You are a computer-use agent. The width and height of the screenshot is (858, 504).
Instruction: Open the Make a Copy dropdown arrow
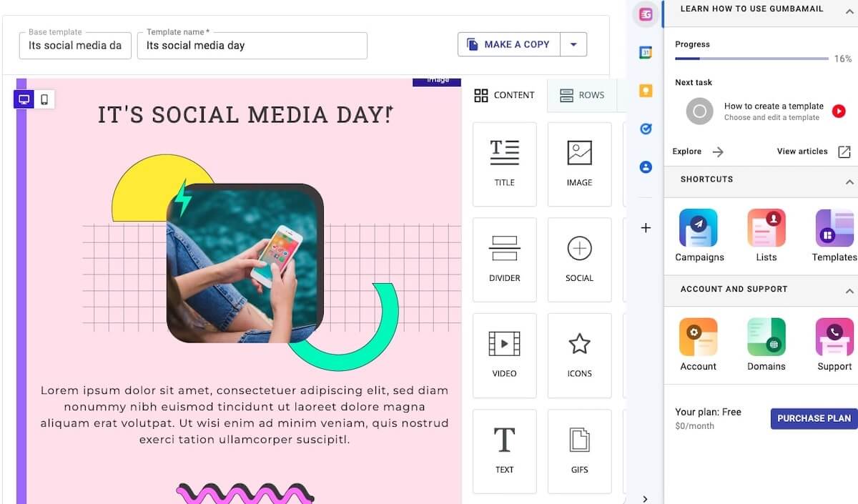[x=573, y=44]
